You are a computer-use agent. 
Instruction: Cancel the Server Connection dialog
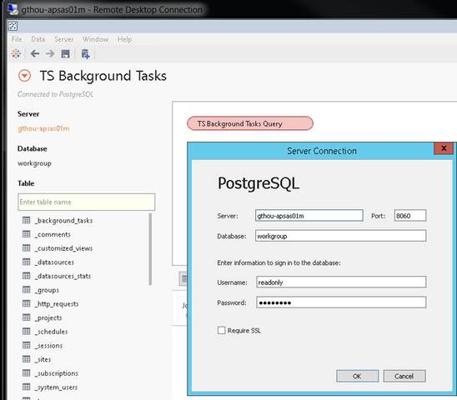tap(404, 376)
